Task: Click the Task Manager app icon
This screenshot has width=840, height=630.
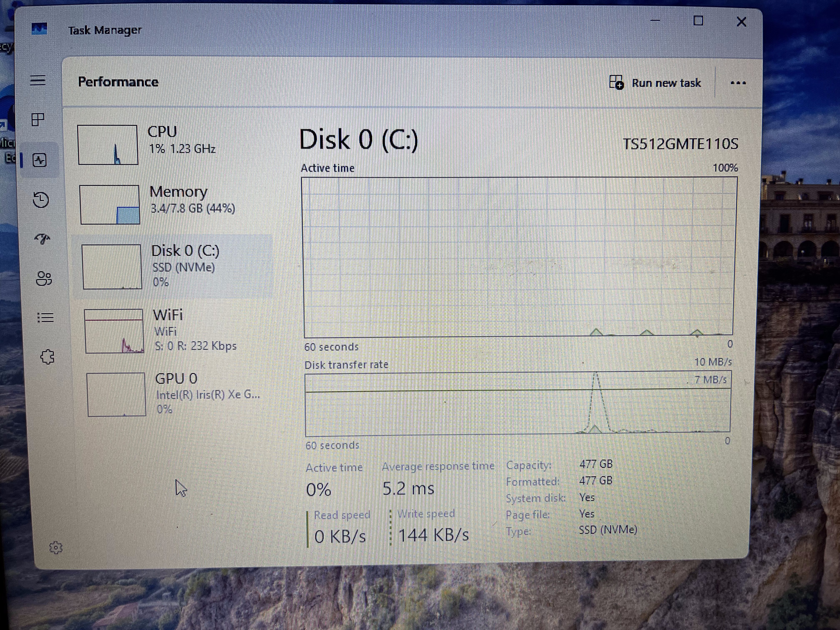Action: [39, 29]
